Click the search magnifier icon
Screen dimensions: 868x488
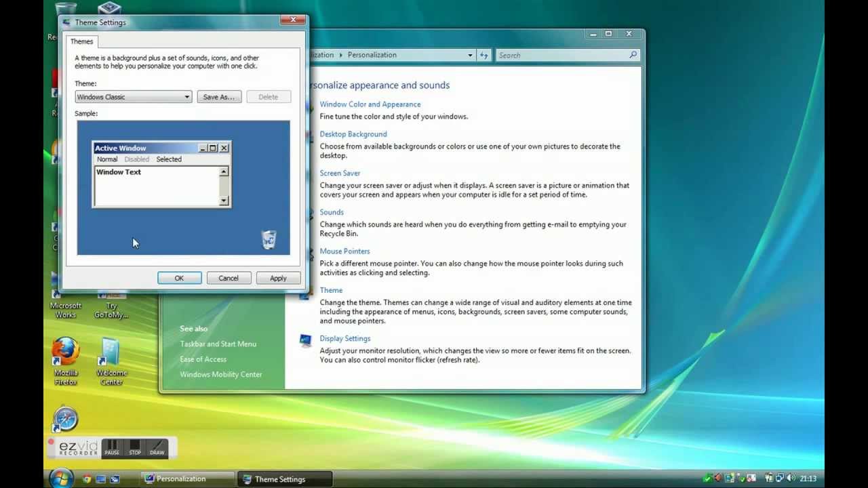tap(633, 55)
